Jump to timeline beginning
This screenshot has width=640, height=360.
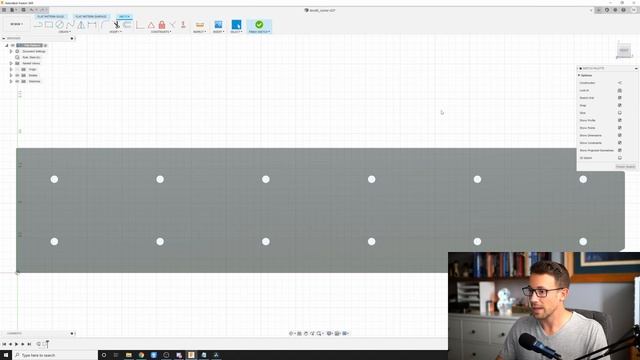4,344
